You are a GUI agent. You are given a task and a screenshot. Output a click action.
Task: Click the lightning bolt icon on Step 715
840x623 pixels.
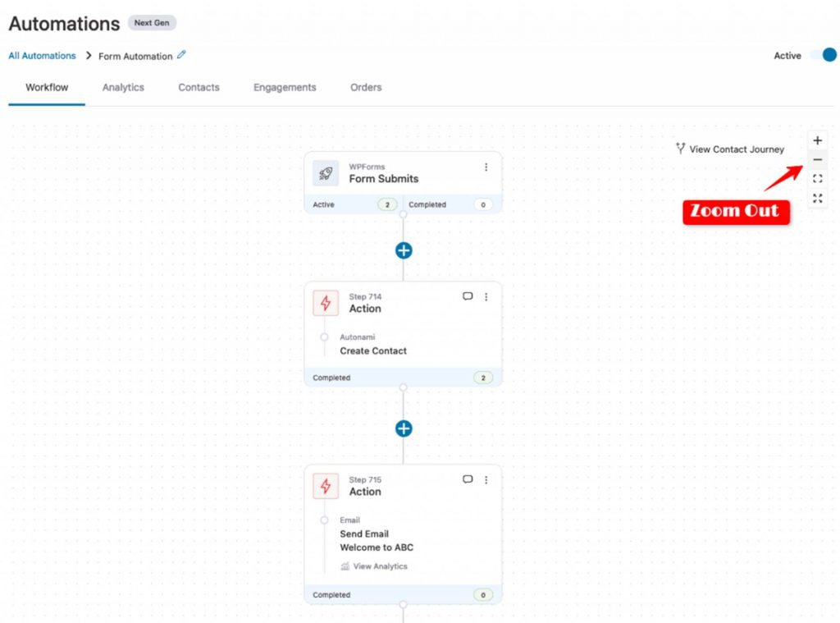[326, 486]
